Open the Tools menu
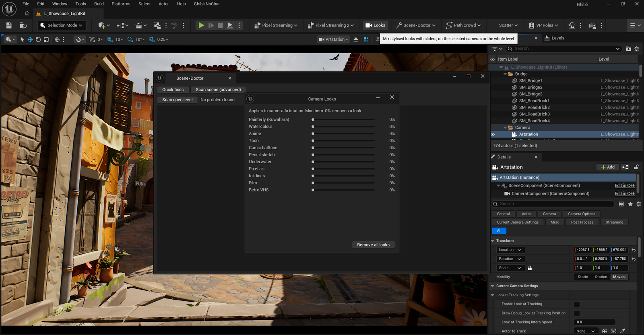644x335 pixels. click(80, 4)
